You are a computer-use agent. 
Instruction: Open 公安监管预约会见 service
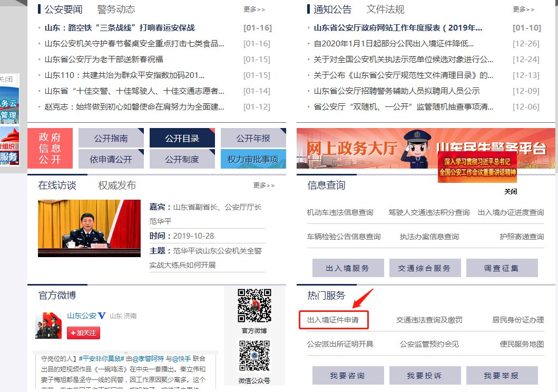429,344
